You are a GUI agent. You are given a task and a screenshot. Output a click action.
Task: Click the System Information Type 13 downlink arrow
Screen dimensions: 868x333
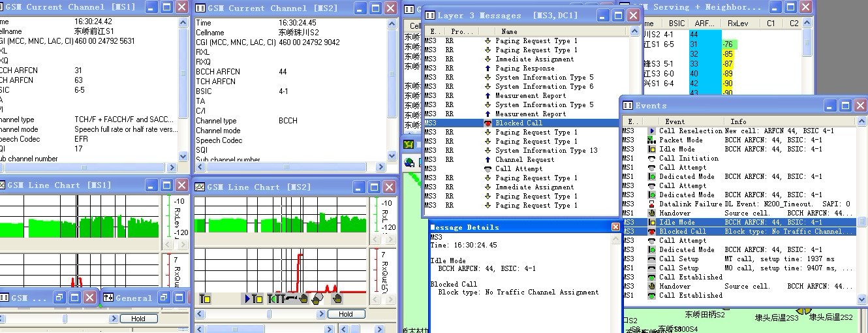(x=488, y=150)
